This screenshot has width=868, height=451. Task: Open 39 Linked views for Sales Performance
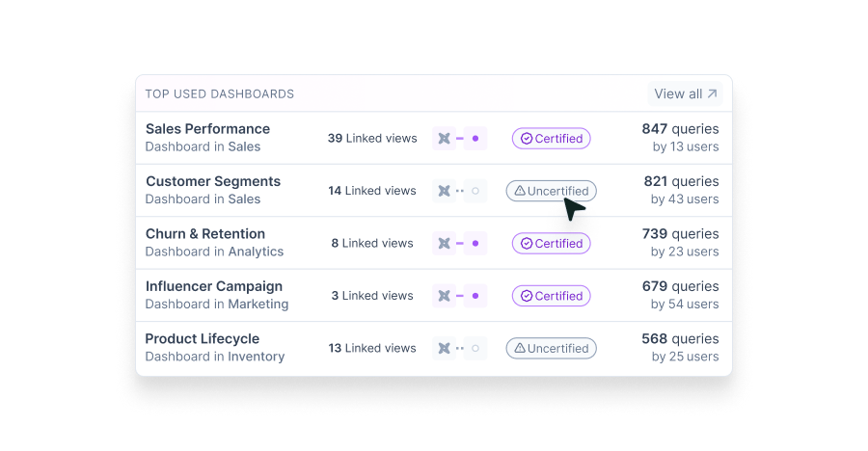pos(372,139)
